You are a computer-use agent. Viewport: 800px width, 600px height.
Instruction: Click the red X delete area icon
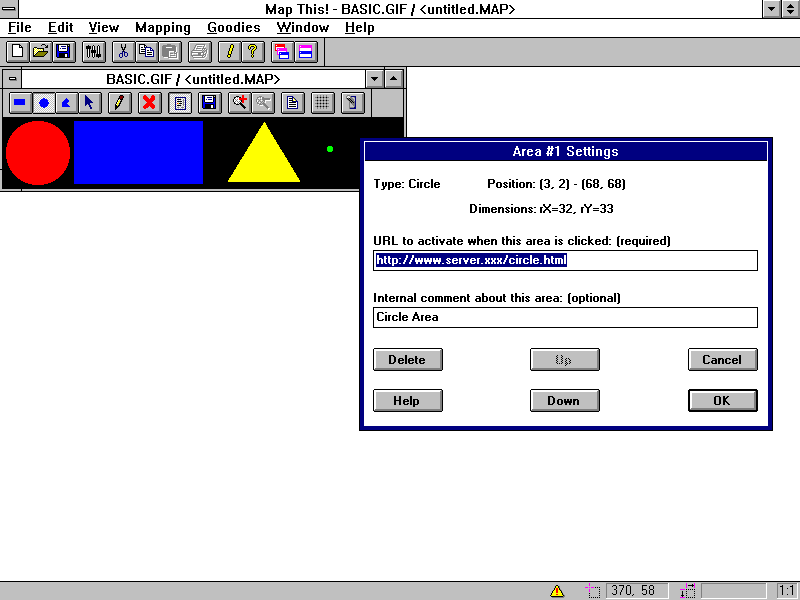pos(149,102)
